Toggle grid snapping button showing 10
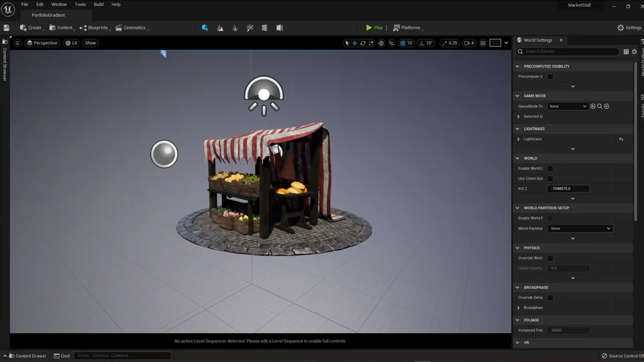This screenshot has height=362, width=644. (407, 43)
